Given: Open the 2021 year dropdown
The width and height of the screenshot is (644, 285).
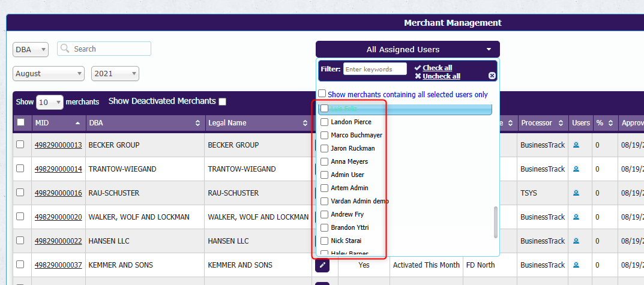Looking at the screenshot, I should 115,74.
